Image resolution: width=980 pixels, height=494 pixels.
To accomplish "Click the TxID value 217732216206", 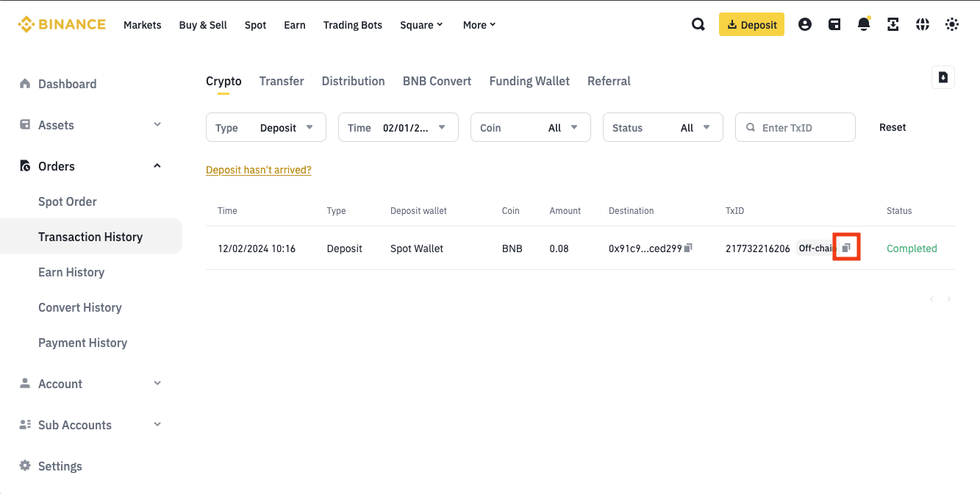I will click(757, 248).
